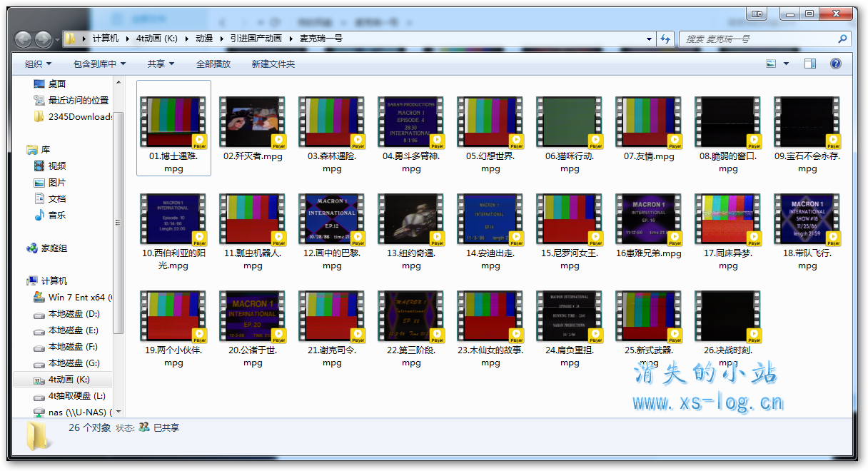Click the 新建文件夹 toolbar button
This screenshot has height=471, width=868.
point(273,64)
